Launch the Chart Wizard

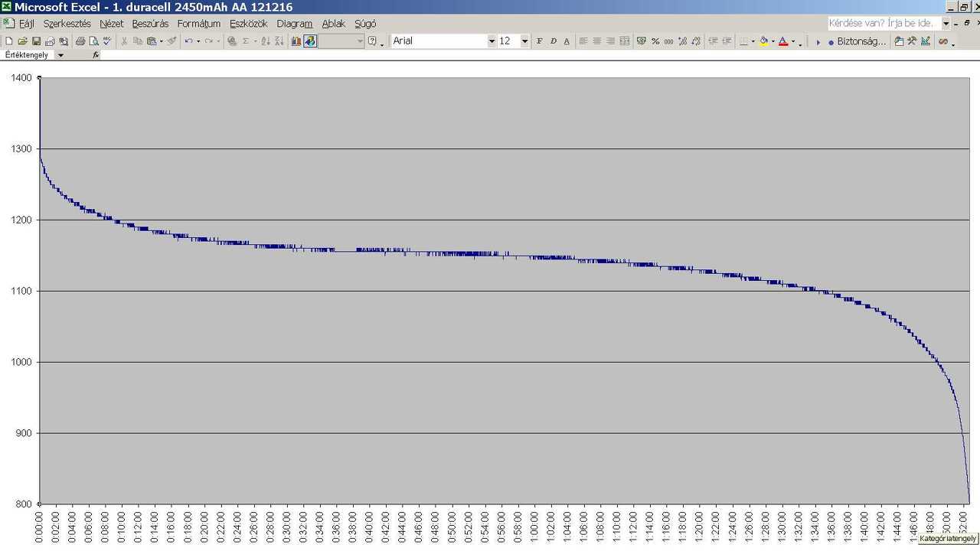click(296, 41)
